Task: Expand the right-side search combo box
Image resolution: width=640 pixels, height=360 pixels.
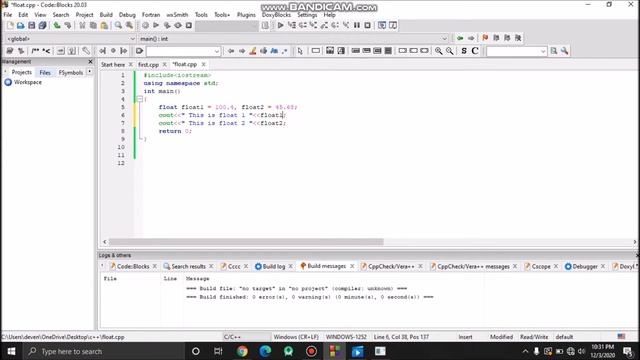Action: click(x=543, y=51)
